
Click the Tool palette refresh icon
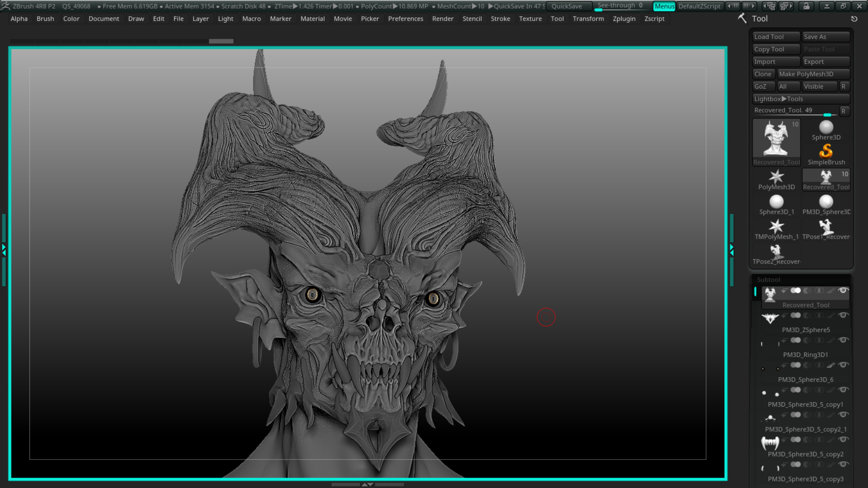click(x=854, y=19)
